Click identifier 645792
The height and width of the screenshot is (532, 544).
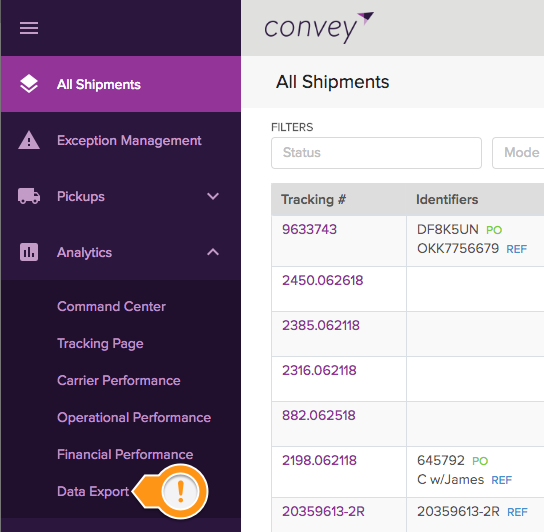point(441,461)
